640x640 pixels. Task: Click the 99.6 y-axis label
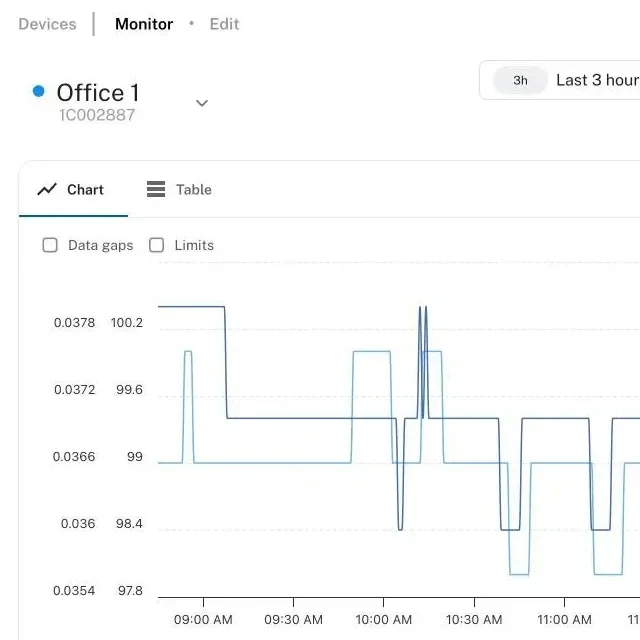pyautogui.click(x=129, y=390)
